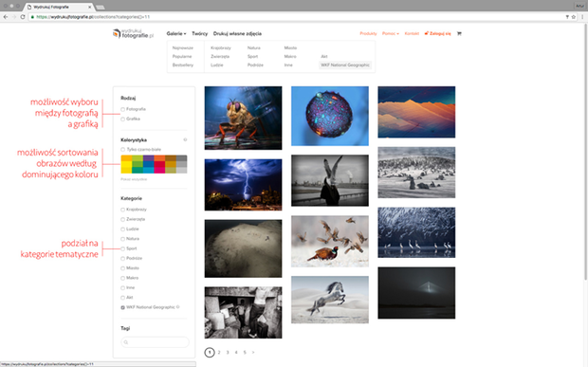This screenshot has height=367, width=588.
Task: Open the leaping white horse thumbnail
Action: [x=330, y=300]
